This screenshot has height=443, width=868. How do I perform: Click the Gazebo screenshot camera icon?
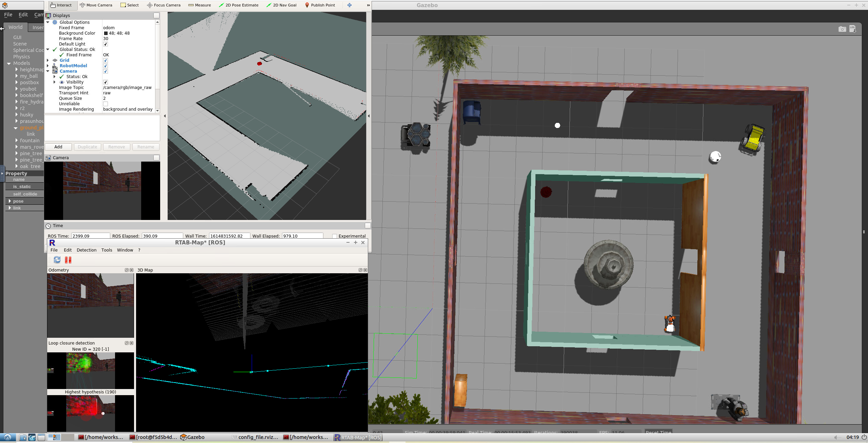click(x=842, y=29)
